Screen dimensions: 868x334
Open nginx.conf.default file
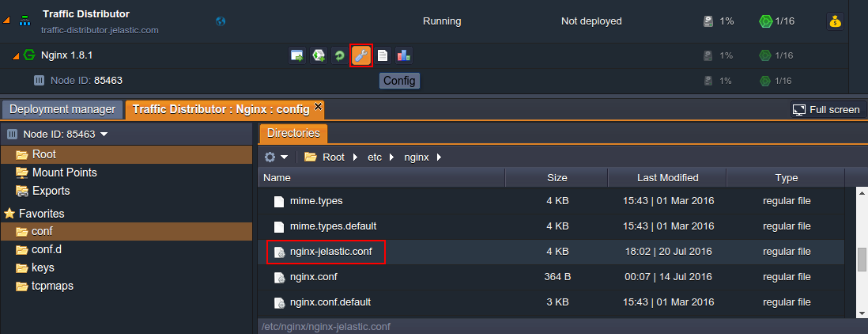tap(330, 302)
